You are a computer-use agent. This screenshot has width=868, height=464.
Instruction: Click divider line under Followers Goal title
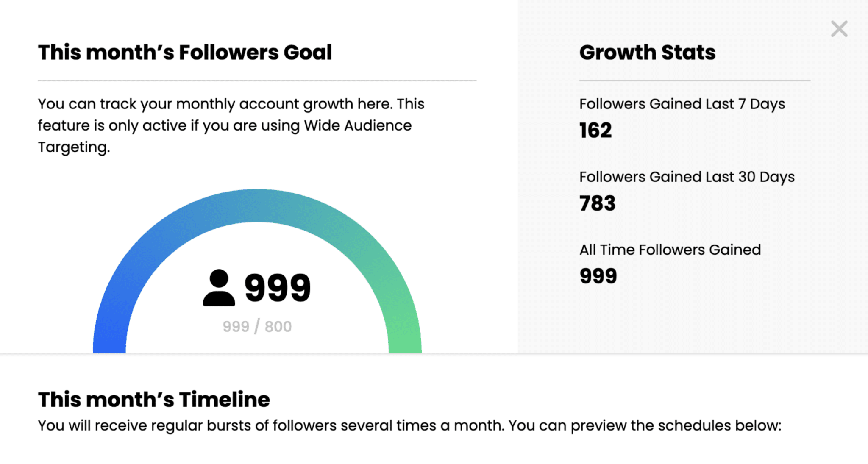pyautogui.click(x=257, y=81)
